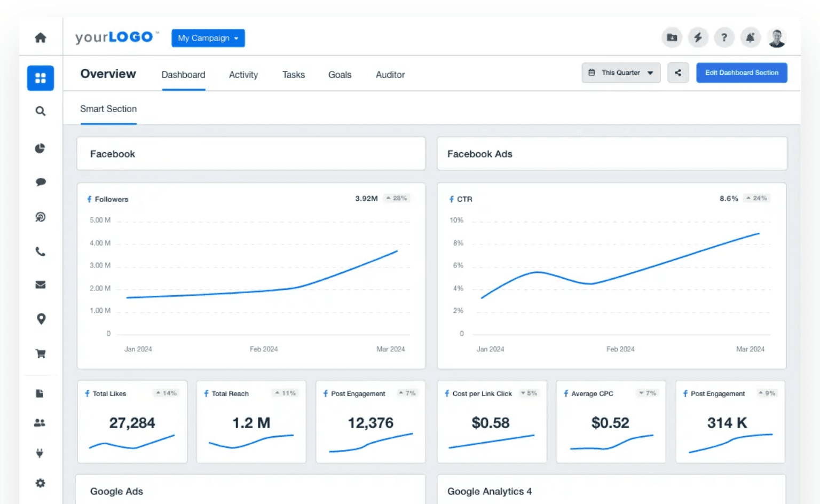Screen dimensions: 820x504
Task: Open the chat bubble icon in sidebar
Action: [x=41, y=182]
